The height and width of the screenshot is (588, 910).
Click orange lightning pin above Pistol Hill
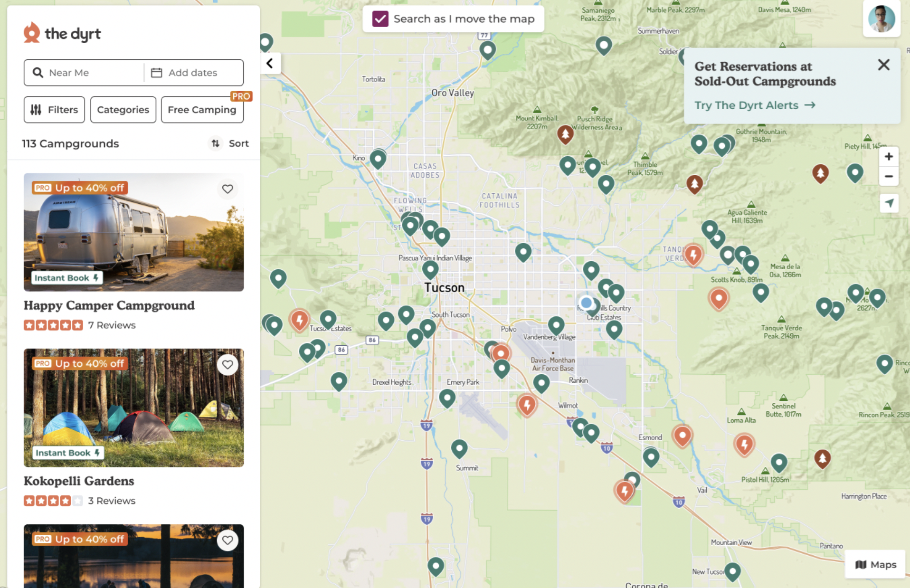[744, 445]
